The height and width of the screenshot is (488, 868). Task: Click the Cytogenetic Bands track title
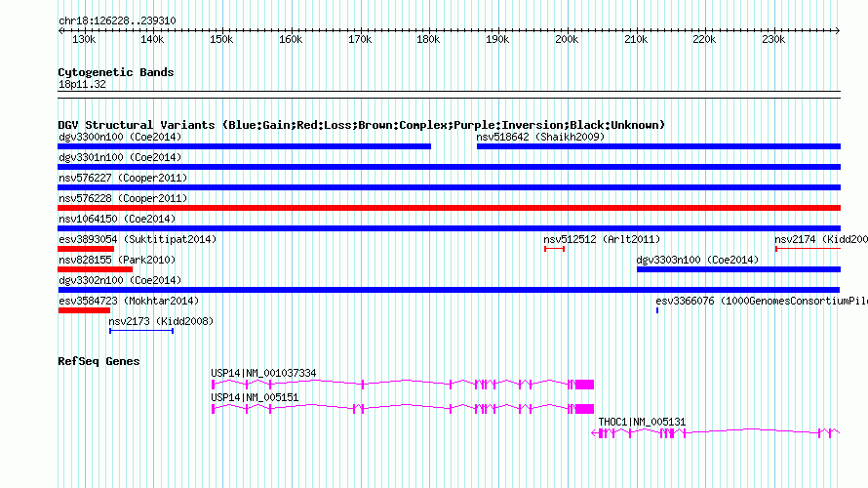pyautogui.click(x=116, y=72)
